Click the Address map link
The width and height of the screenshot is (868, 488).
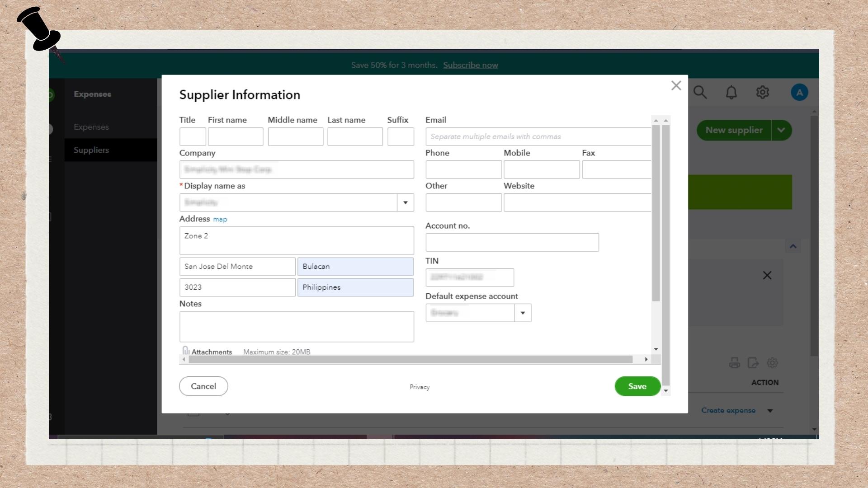pos(220,220)
